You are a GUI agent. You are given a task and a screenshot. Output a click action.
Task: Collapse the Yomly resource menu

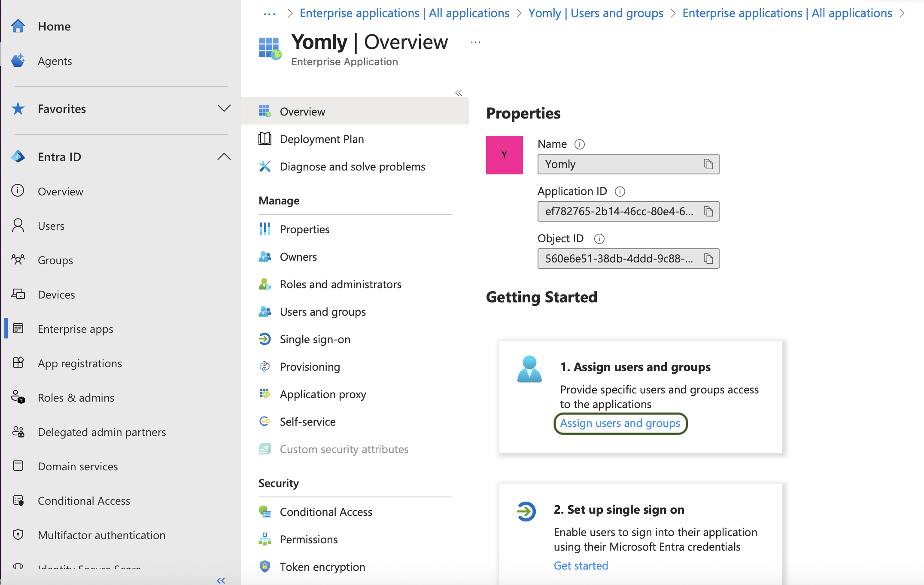point(459,93)
